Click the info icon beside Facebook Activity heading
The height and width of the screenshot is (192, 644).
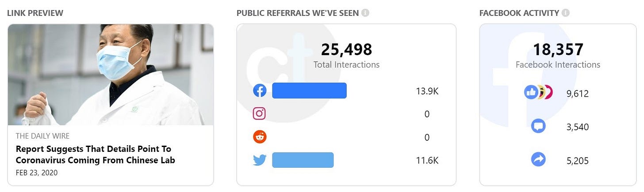click(x=566, y=13)
